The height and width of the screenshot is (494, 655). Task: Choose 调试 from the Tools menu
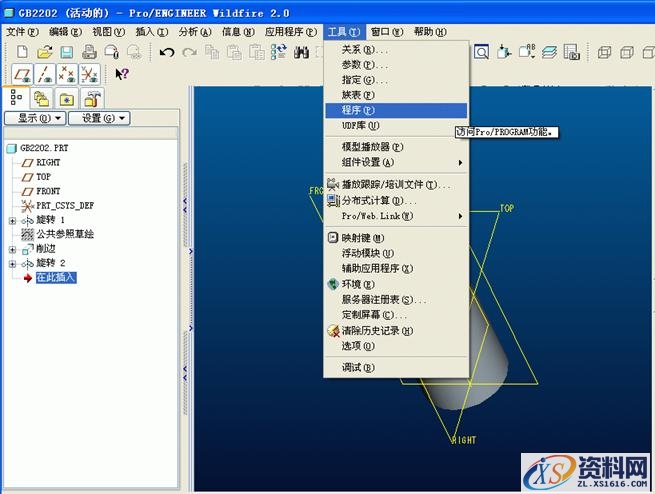(x=396, y=368)
